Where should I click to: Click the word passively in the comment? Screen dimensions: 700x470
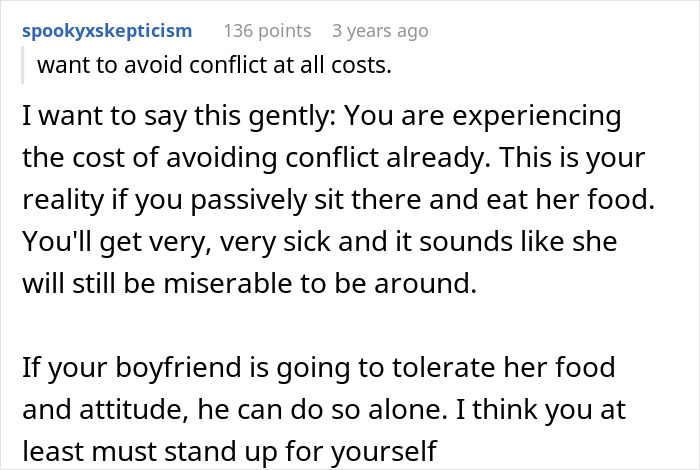tap(249, 201)
